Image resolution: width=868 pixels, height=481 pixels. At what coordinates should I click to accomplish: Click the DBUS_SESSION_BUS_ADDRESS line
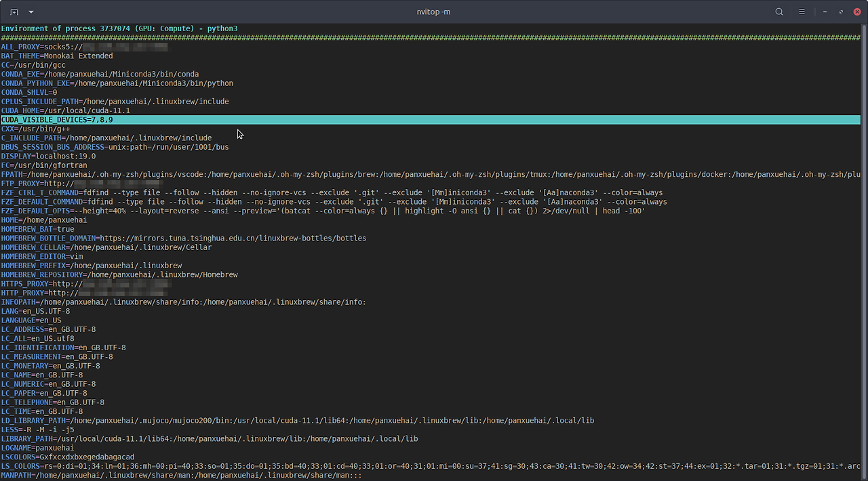tap(115, 147)
